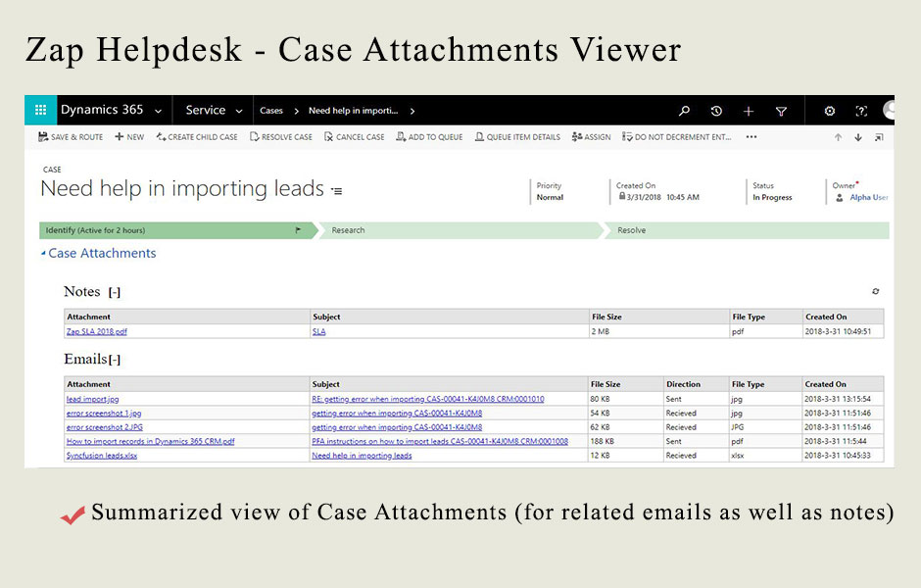921x588 pixels.
Task: Click Direction column header
Action: coord(696,384)
